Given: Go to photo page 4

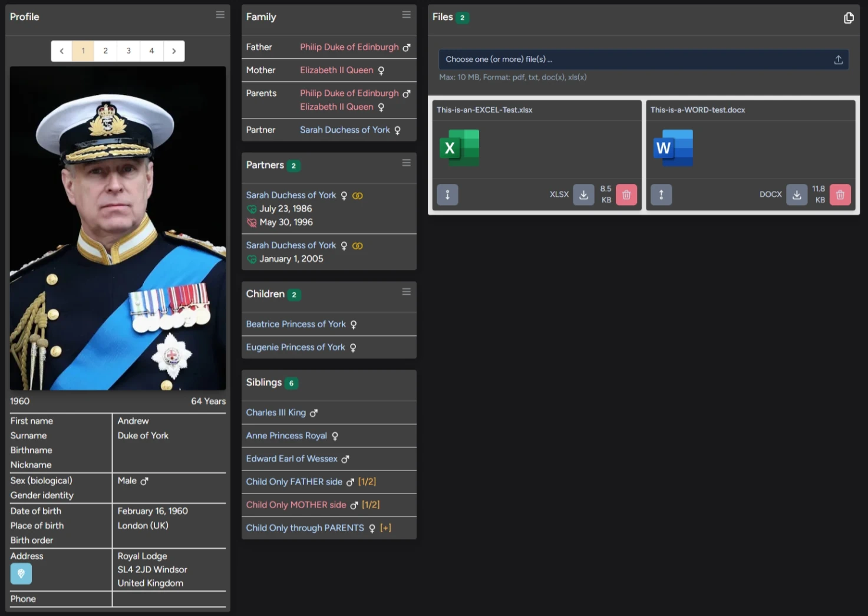Looking at the screenshot, I should point(151,51).
